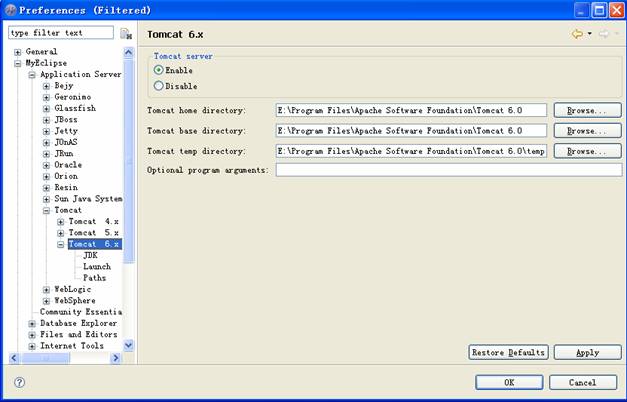Click the Tomcat base directory field
The width and height of the screenshot is (627, 402).
coord(411,130)
